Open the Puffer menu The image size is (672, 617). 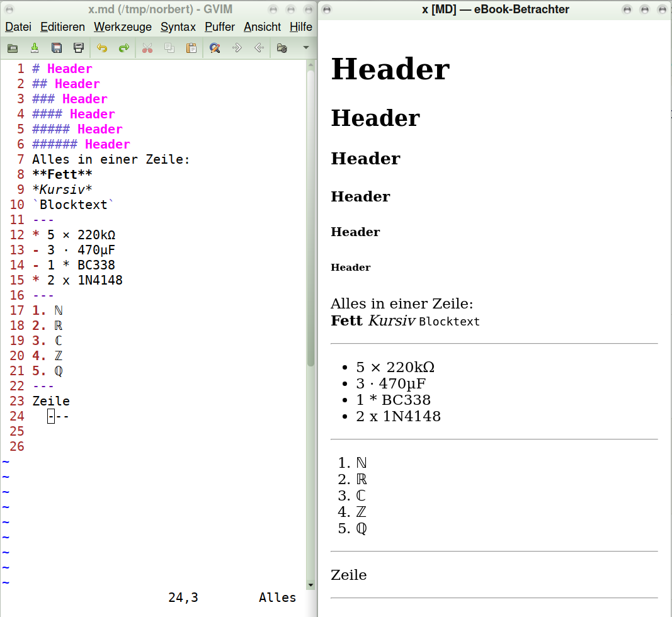pyautogui.click(x=220, y=27)
